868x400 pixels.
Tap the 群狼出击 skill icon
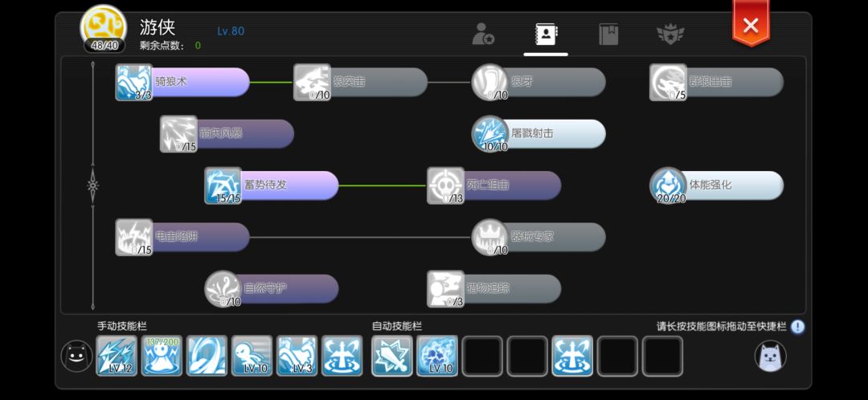point(668,82)
